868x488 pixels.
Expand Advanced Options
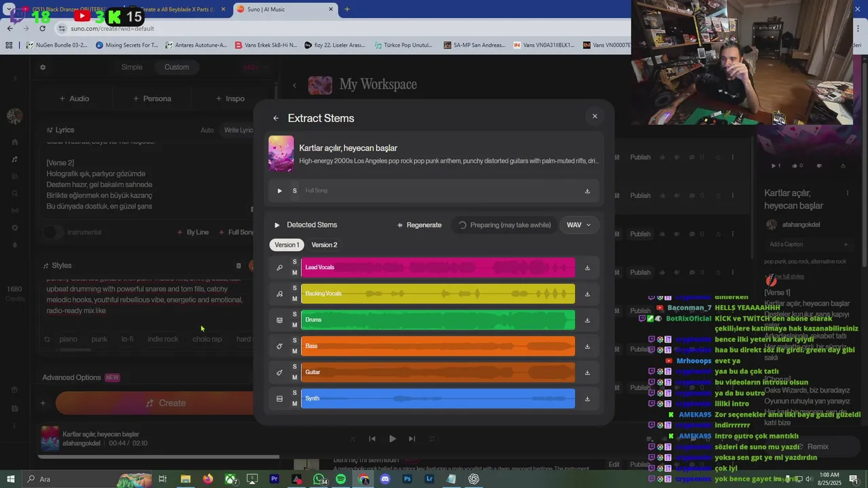click(71, 378)
